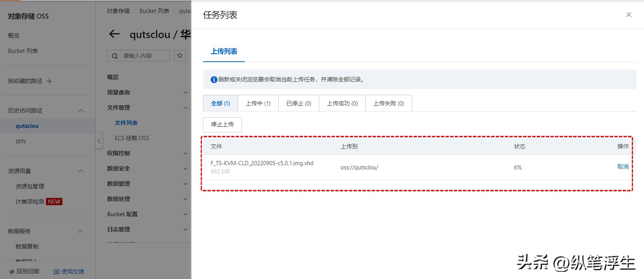644x279 pixels.
Task: Filter by 上传成功 (0) tasks
Action: [x=342, y=103]
